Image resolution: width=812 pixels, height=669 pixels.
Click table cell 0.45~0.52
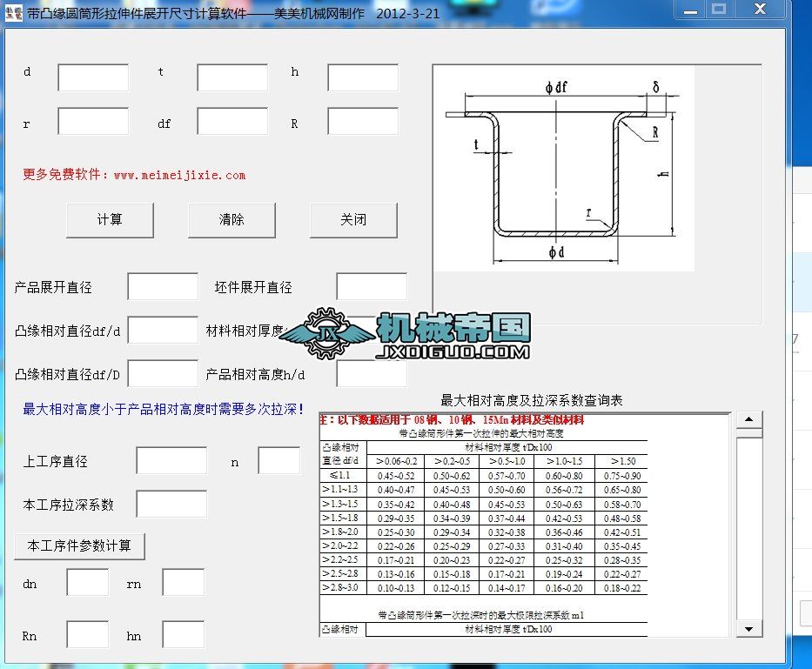click(396, 476)
